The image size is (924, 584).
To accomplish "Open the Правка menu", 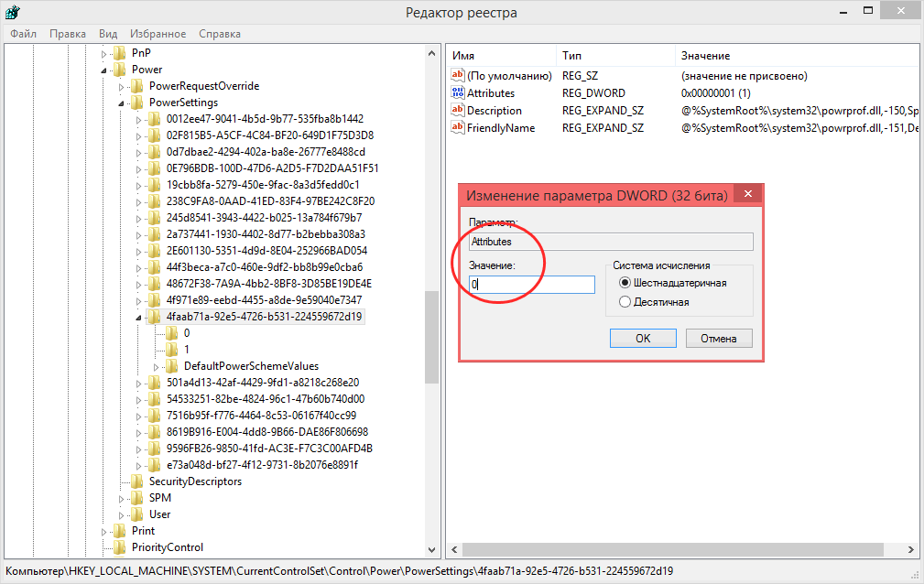I will pos(67,34).
